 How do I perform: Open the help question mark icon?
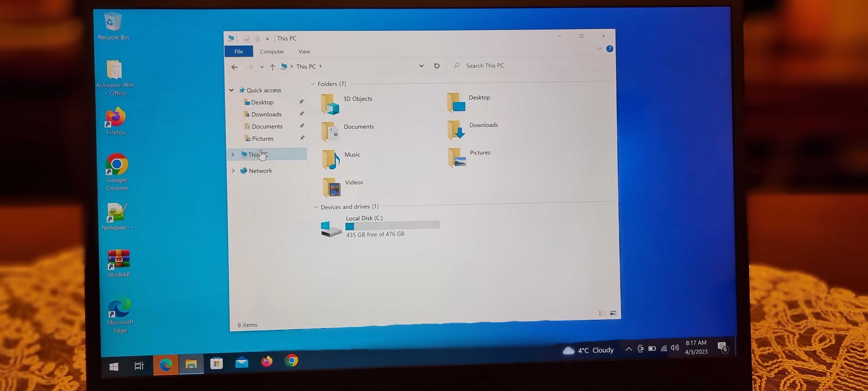(x=610, y=49)
